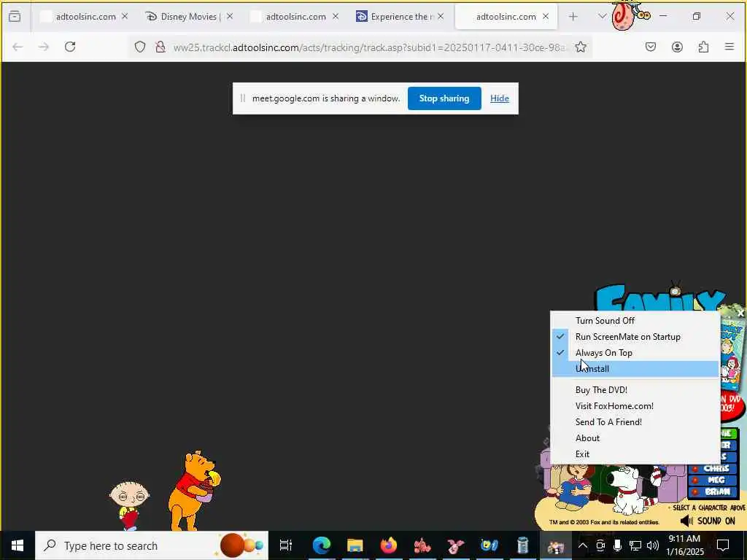The image size is (747, 560).
Task: Open the volume speaker tray icon
Action: tap(653, 545)
